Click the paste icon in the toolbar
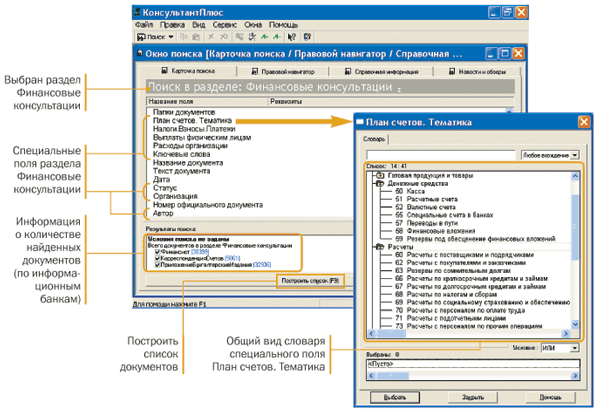 point(196,37)
